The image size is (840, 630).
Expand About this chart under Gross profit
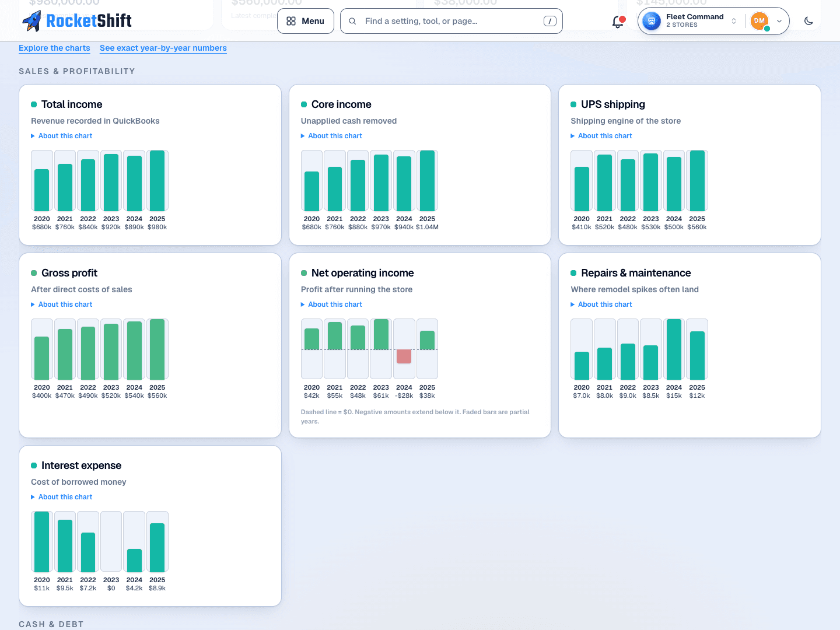tap(62, 304)
